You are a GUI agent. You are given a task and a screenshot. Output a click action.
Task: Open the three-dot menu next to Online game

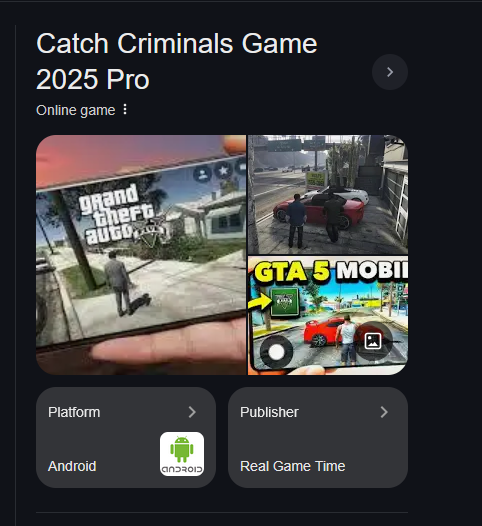[125, 110]
